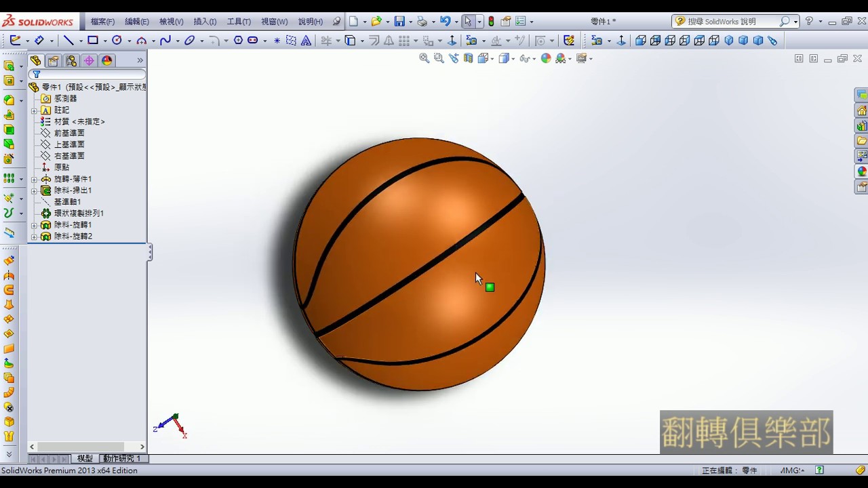Click the feature tree horizontal scrollbar
This screenshot has height=488, width=868.
point(87,447)
